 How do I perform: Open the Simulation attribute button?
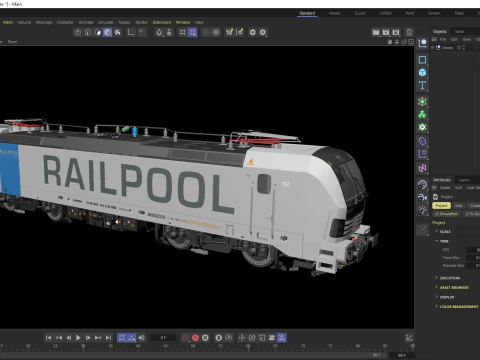coord(447,214)
